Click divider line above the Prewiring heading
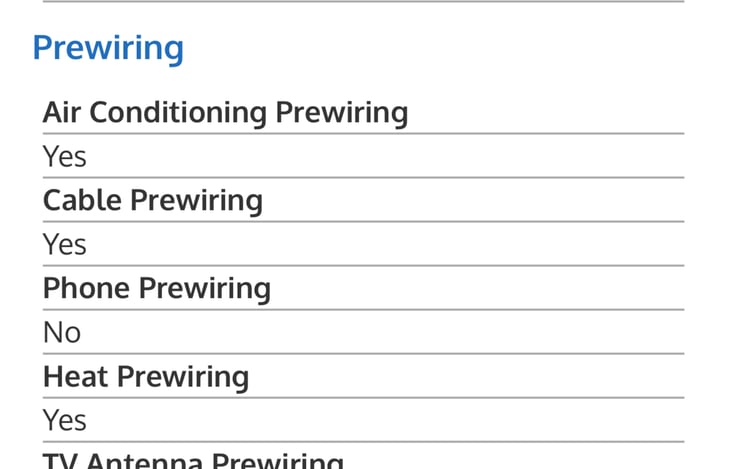Viewport: 731px width, 469px height. pos(365,2)
